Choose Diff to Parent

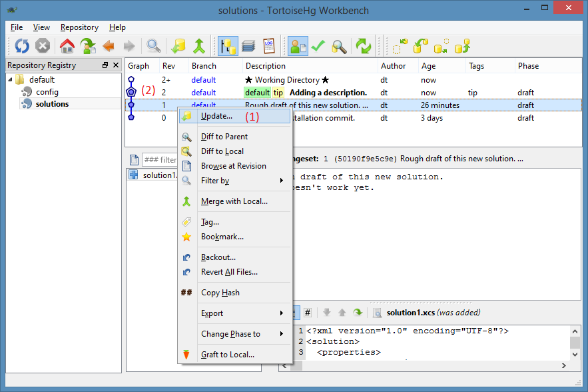pyautogui.click(x=235, y=137)
